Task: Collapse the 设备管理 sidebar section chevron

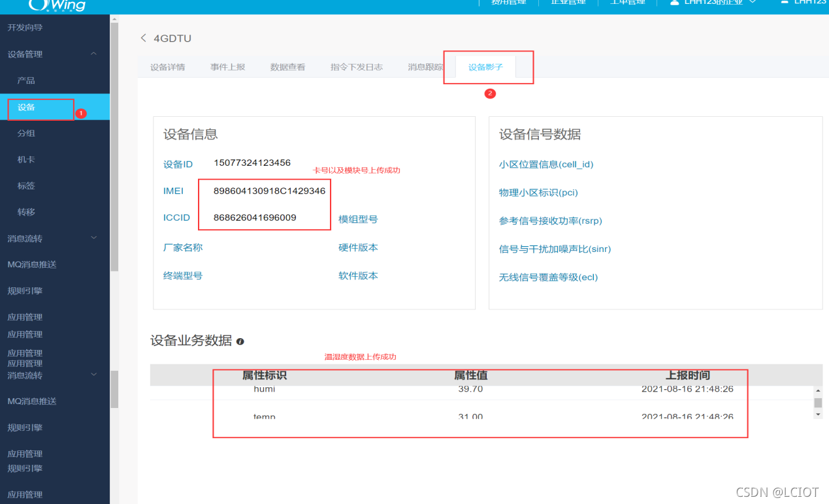Action: click(x=93, y=54)
